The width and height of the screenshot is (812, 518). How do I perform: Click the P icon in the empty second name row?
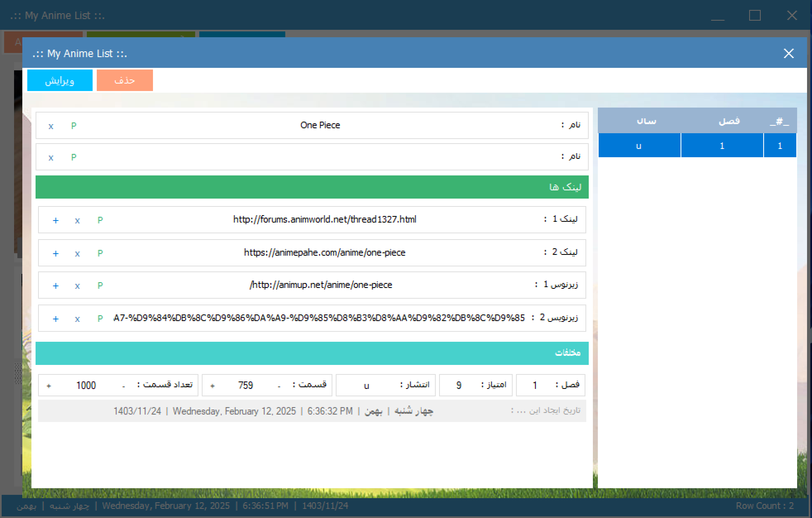74,157
